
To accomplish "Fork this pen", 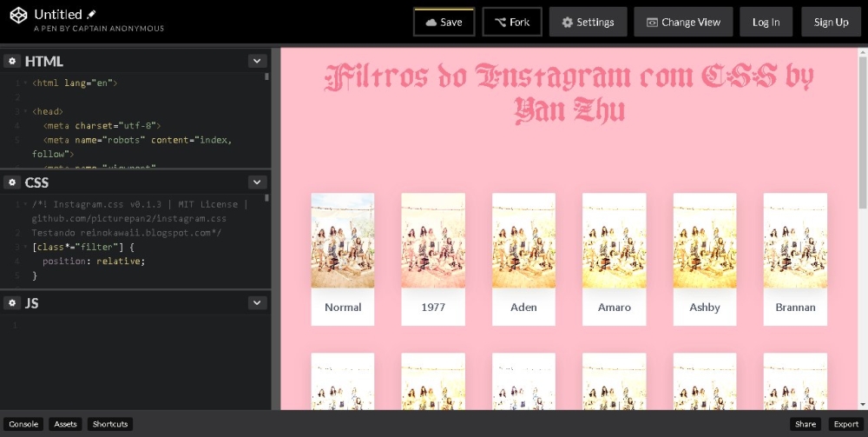I will click(x=512, y=23).
